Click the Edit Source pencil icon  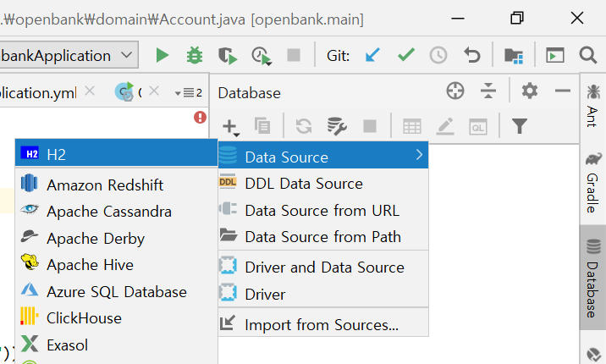point(445,126)
